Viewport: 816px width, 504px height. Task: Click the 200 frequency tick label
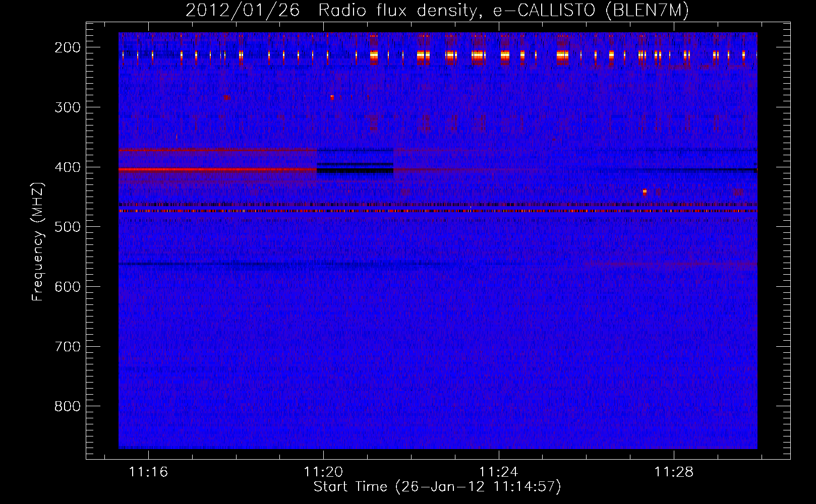coord(67,47)
